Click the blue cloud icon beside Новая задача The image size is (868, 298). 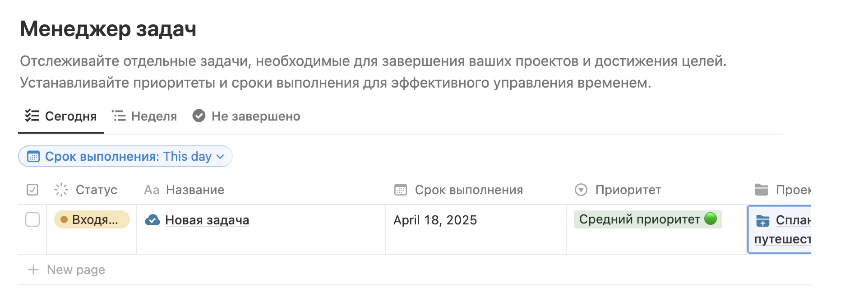pos(153,220)
